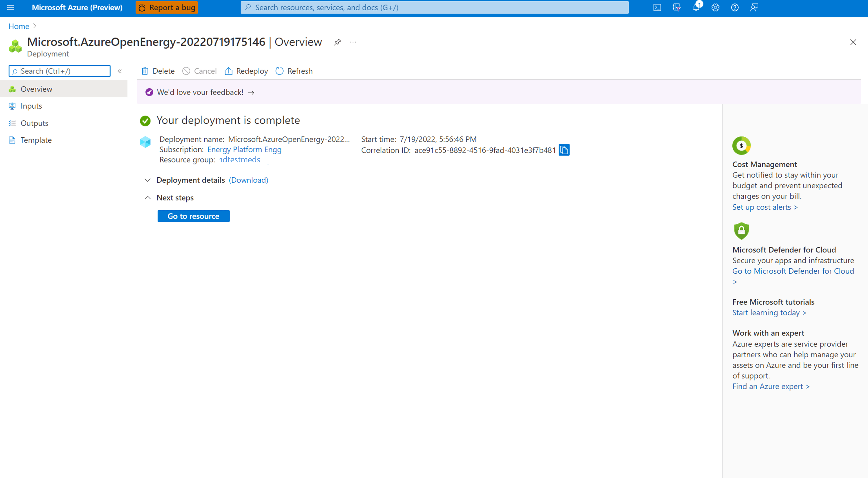Open the notifications bell

click(x=697, y=7)
